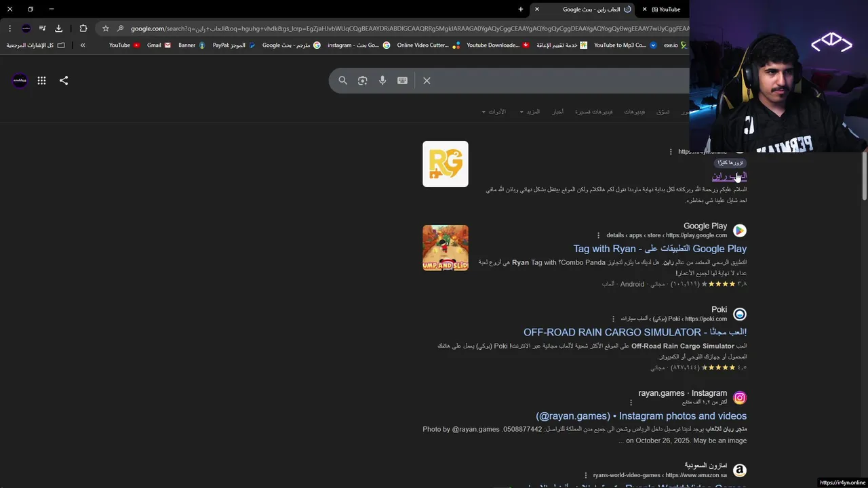Click the share icon near apps grid
The image size is (868, 488).
tap(64, 81)
